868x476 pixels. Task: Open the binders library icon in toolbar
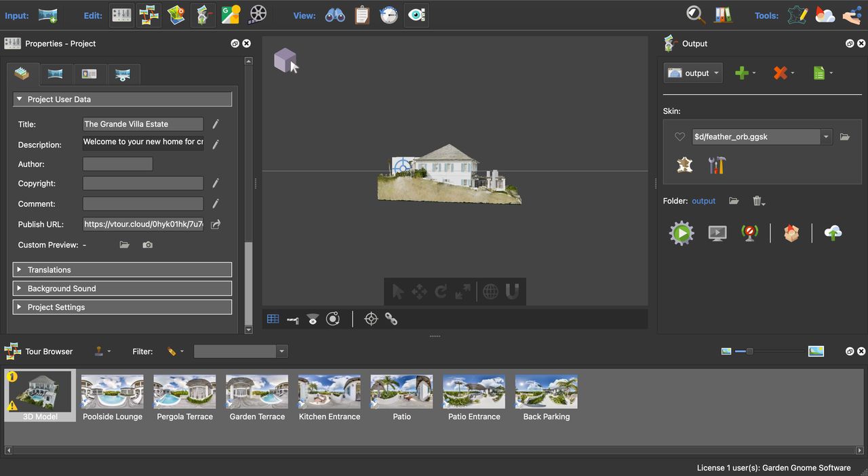[x=723, y=14]
